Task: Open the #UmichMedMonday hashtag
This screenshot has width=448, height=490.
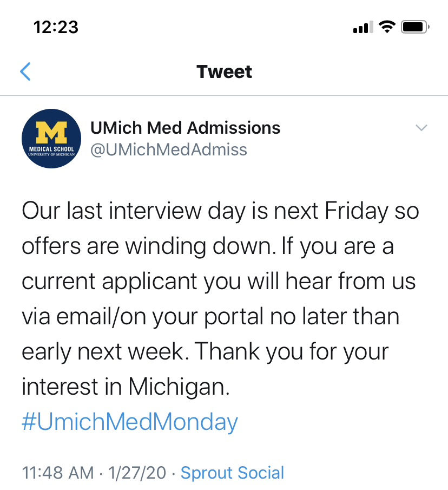Action: coord(129,422)
